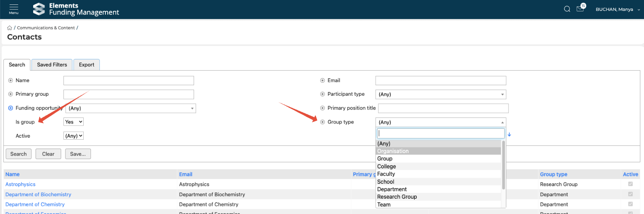The height and width of the screenshot is (214, 644).
Task: Click the search magnifier icon in header
Action: [567, 9]
